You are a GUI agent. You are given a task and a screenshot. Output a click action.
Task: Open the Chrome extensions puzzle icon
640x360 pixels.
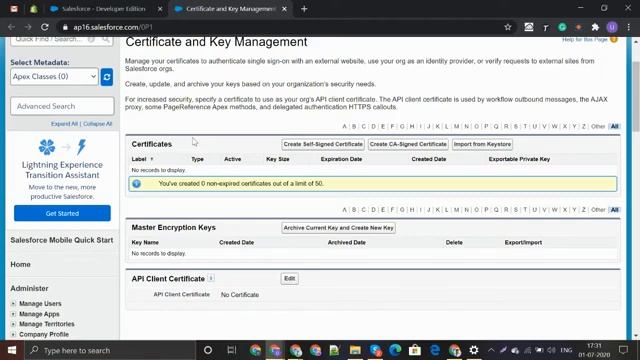tap(595, 27)
